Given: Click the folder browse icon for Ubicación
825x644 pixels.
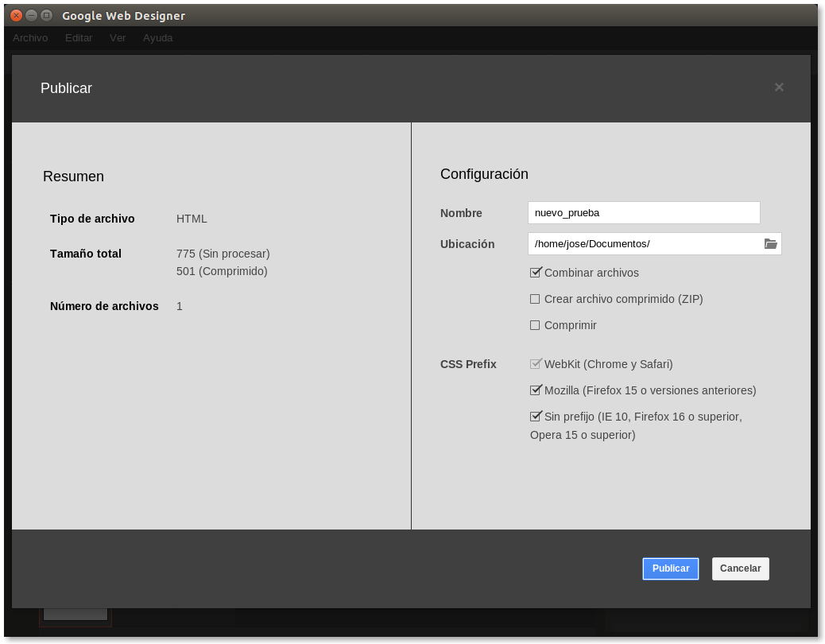Looking at the screenshot, I should [770, 244].
